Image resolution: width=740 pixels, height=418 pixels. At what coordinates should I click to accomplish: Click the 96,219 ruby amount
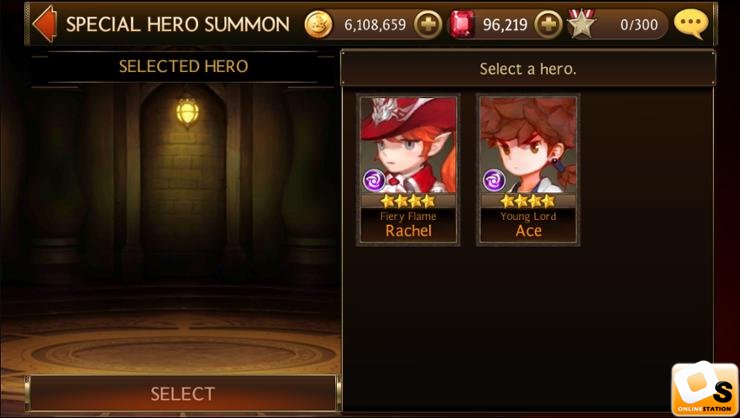pos(505,25)
